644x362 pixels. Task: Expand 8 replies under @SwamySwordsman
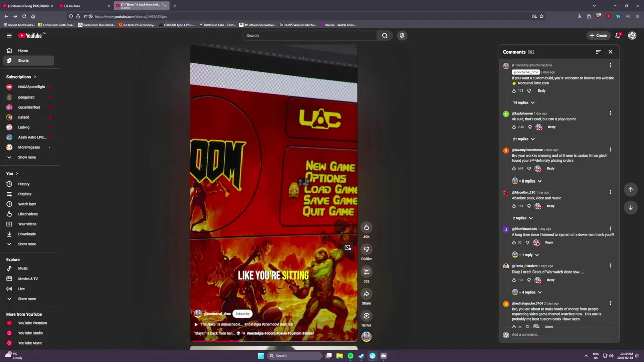527,181
